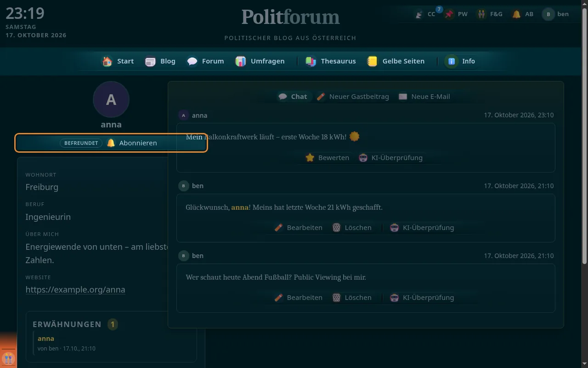
Task: Click the Politforum logo
Action: tap(291, 17)
